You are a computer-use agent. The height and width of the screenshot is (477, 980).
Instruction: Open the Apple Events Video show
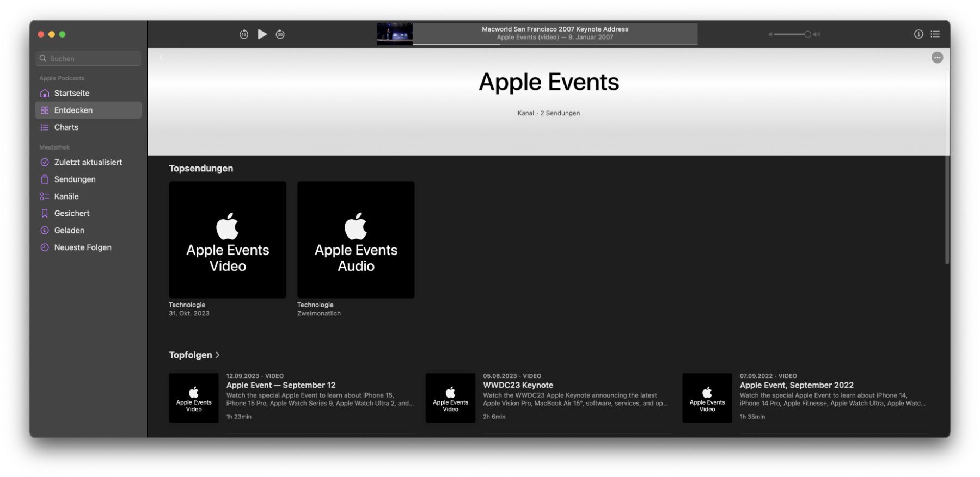pos(228,240)
